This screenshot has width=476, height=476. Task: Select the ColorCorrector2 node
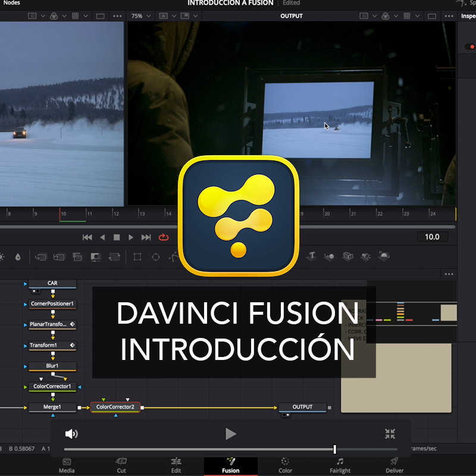click(115, 407)
